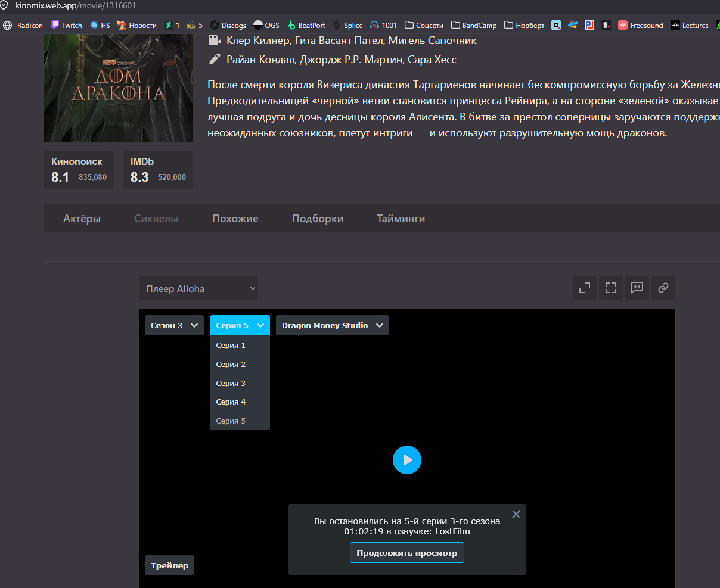This screenshot has height=588, width=720.
Task: Open the Twitch bookmark
Action: pos(66,25)
